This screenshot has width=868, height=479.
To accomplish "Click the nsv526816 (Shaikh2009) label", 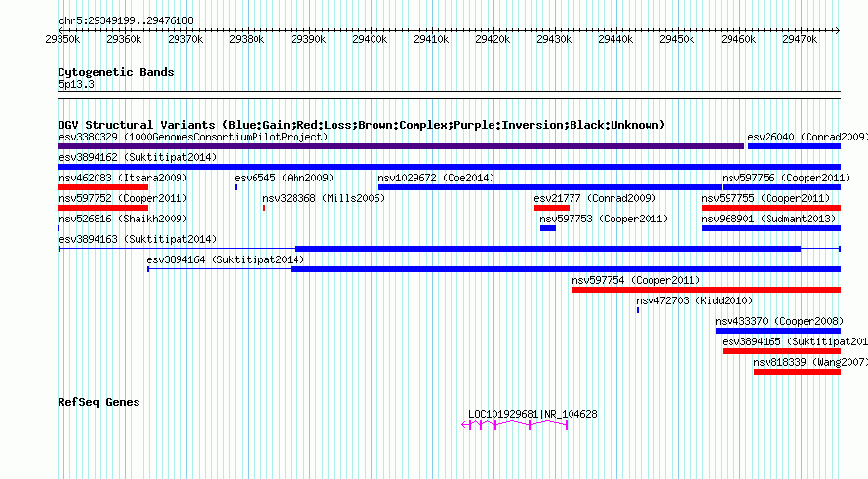I will click(x=123, y=219).
